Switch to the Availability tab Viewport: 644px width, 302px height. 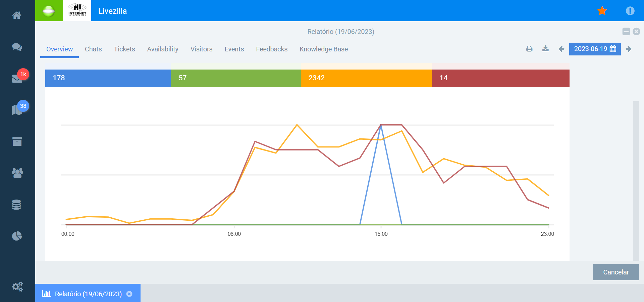point(163,49)
